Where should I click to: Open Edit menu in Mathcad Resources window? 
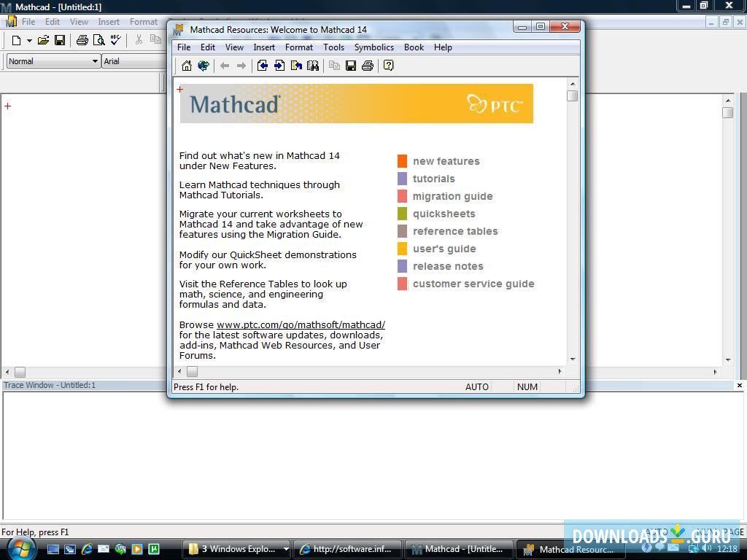point(208,47)
